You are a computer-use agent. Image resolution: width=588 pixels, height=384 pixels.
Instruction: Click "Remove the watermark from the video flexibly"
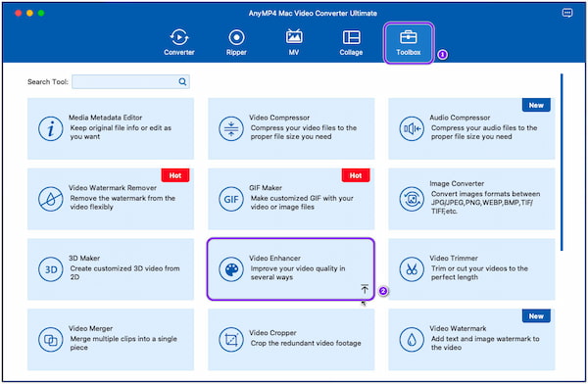tap(122, 202)
